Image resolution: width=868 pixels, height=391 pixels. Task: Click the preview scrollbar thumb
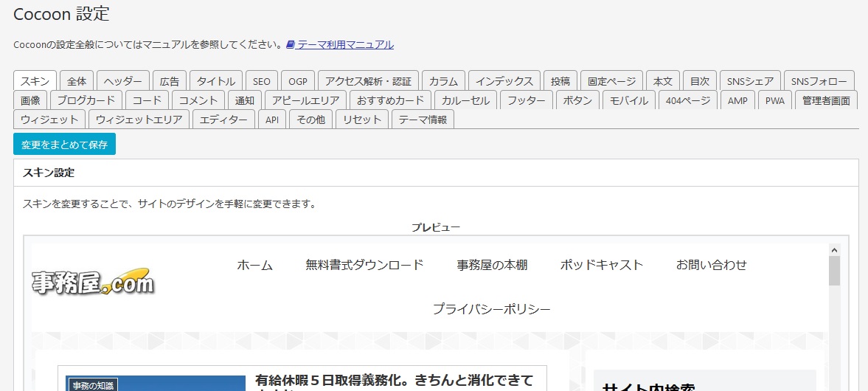pos(834,271)
